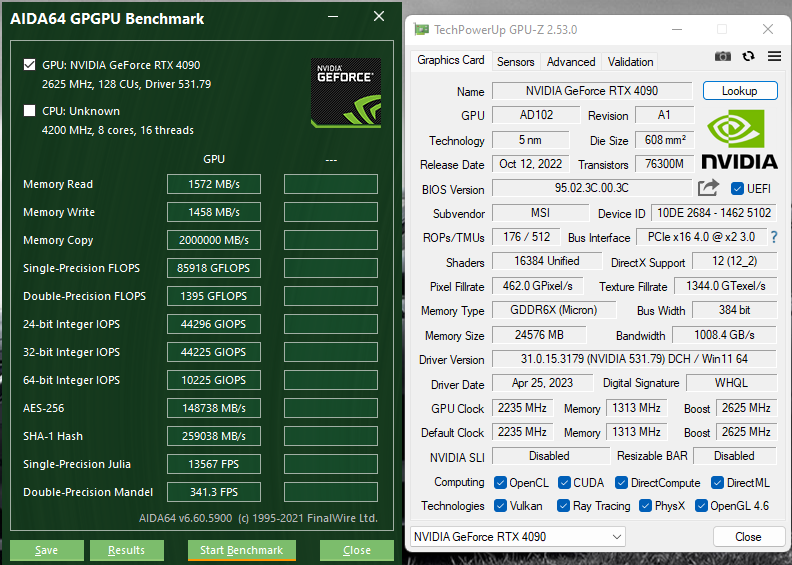Click the 64-bit Integer IOPS 10225 GIOPS value

tap(214, 380)
